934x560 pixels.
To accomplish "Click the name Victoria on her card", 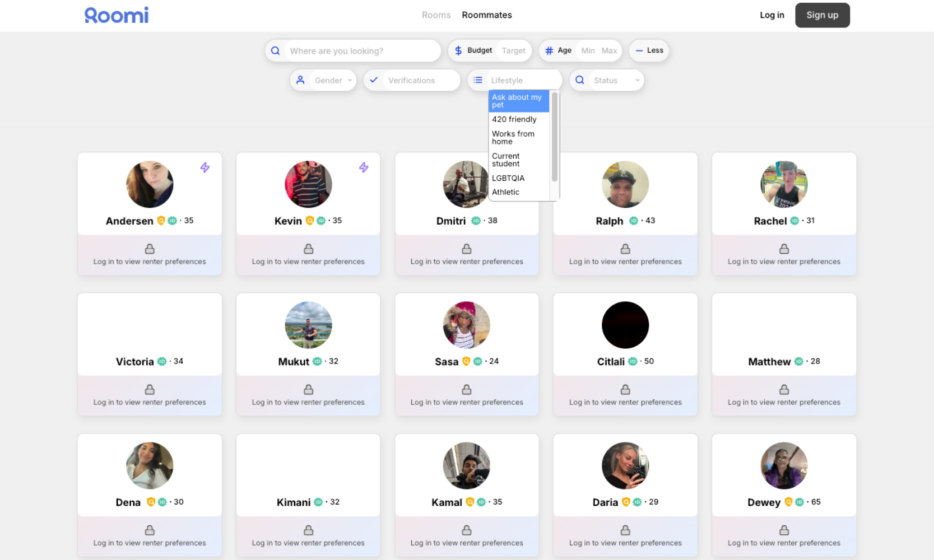I will click(x=134, y=362).
